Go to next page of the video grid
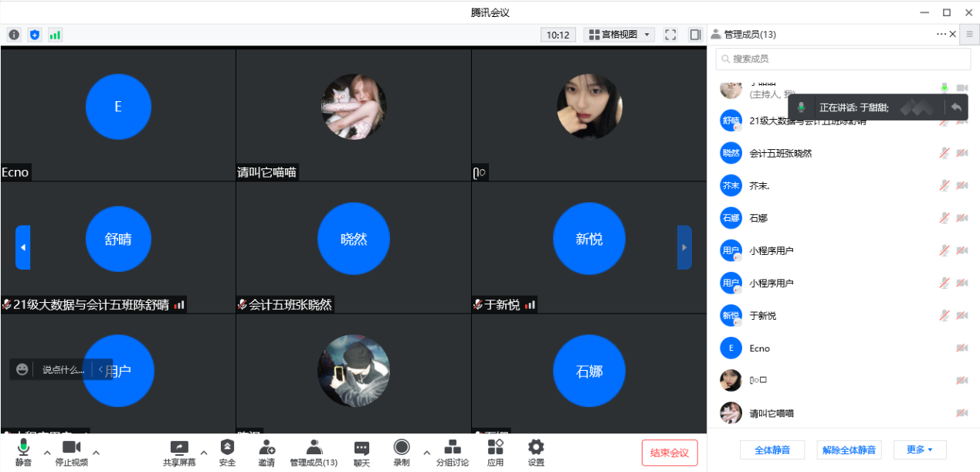The height and width of the screenshot is (472, 980). (683, 247)
